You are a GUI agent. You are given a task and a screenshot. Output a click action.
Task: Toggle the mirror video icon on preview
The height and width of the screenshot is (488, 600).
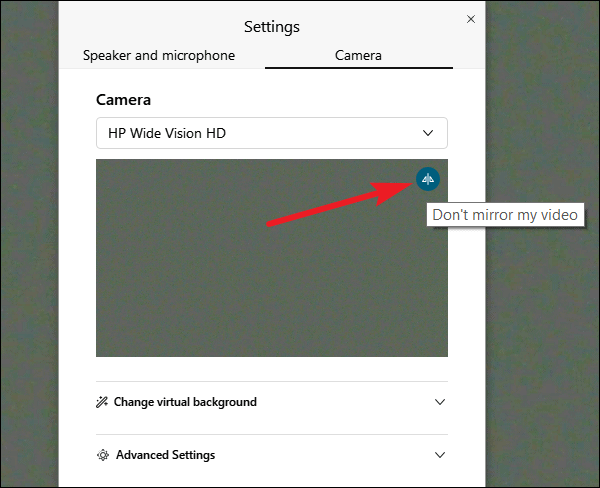point(427,179)
